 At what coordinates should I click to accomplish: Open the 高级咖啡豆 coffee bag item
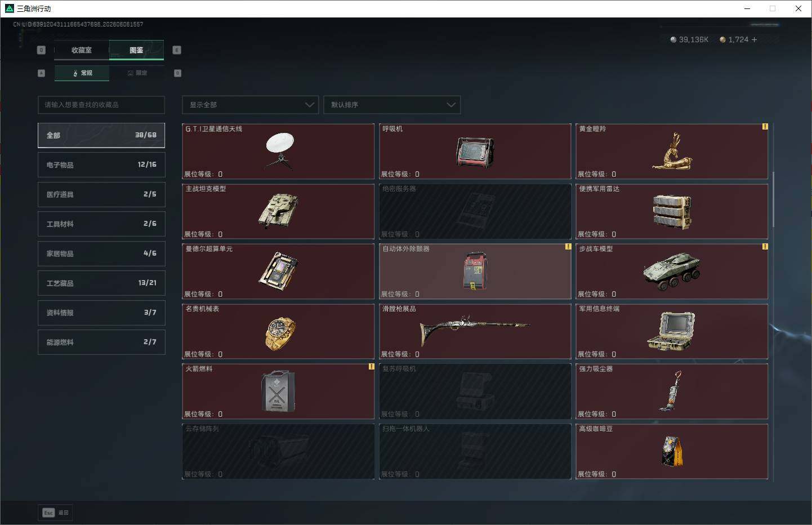pyautogui.click(x=672, y=451)
